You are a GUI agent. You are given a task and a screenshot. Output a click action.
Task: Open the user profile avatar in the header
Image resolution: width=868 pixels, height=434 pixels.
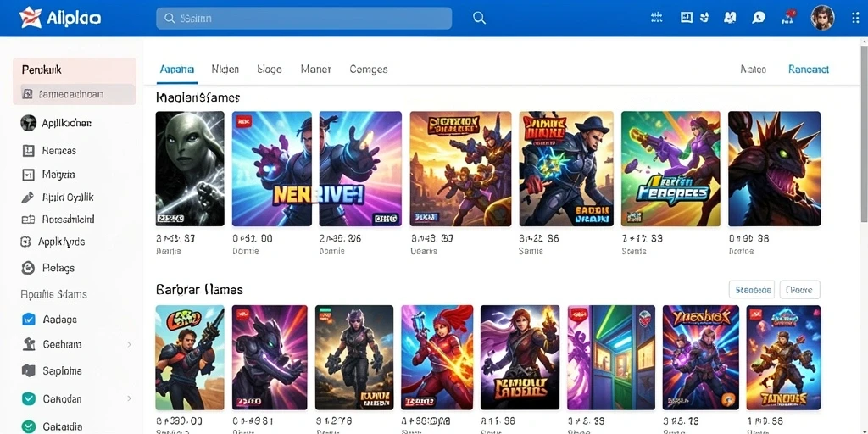(822, 18)
